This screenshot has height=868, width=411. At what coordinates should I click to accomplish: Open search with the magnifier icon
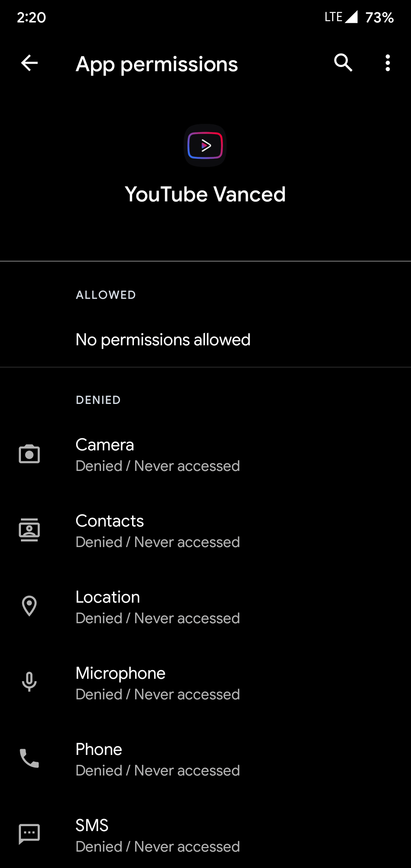tap(343, 63)
